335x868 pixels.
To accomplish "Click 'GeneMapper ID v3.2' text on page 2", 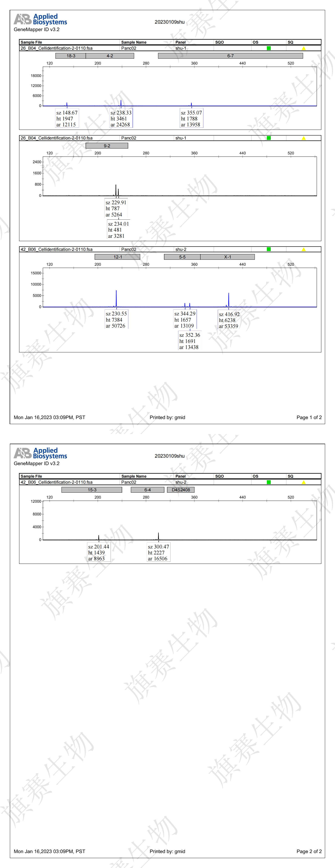I will pos(37,463).
